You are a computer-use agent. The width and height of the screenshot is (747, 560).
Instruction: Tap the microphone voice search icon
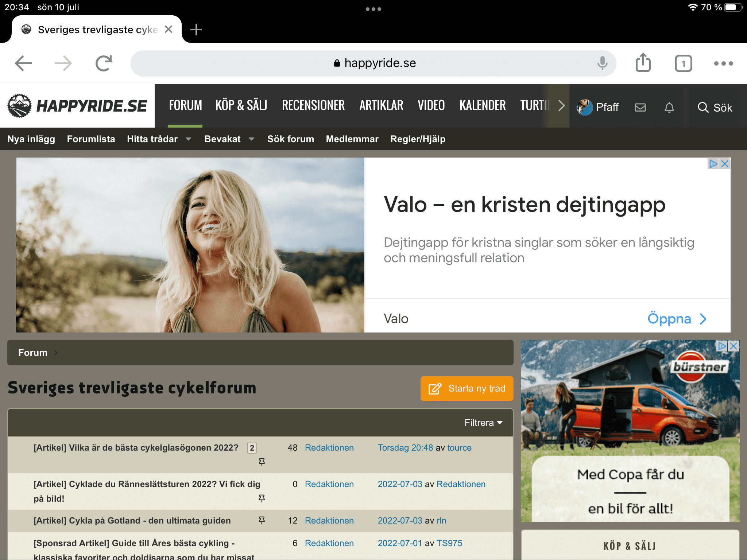[602, 63]
